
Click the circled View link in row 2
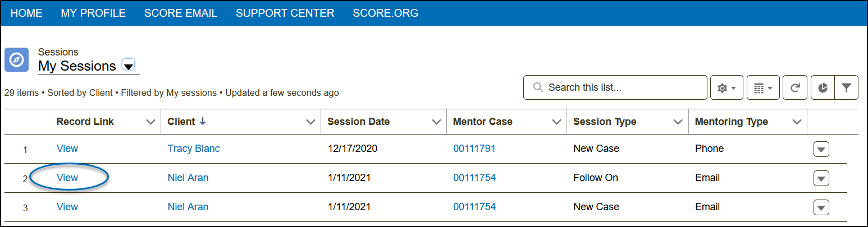pyautogui.click(x=67, y=178)
